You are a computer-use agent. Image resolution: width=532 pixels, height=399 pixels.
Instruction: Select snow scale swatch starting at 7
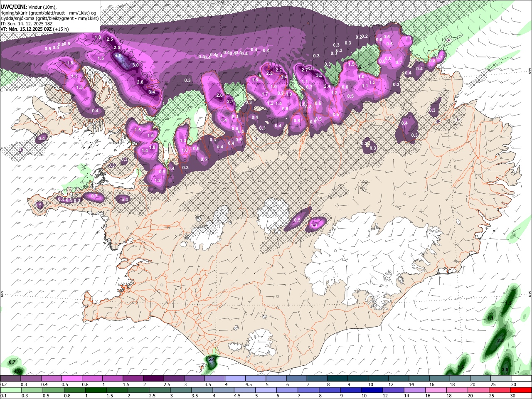click(317, 378)
